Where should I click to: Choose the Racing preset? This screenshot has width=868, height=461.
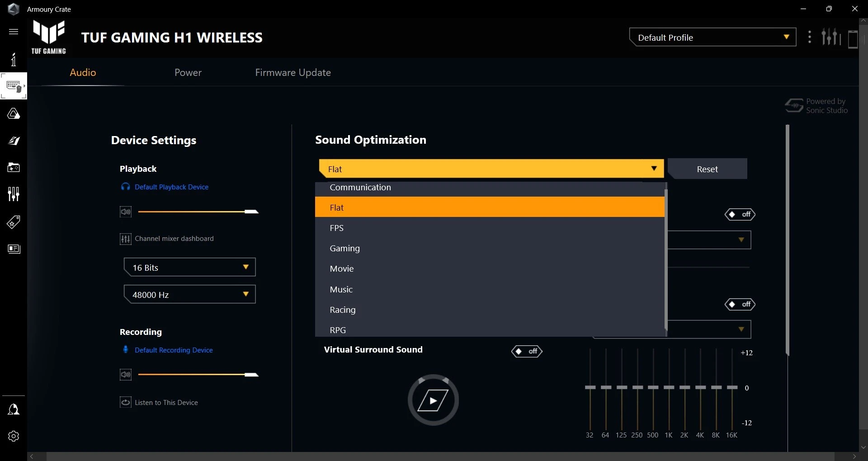pyautogui.click(x=490, y=310)
